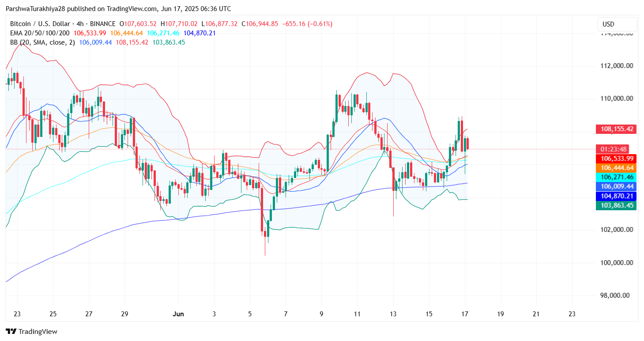Click the countdown timer label 01:23:48
The width and height of the screenshot is (644, 341).
pyautogui.click(x=612, y=149)
